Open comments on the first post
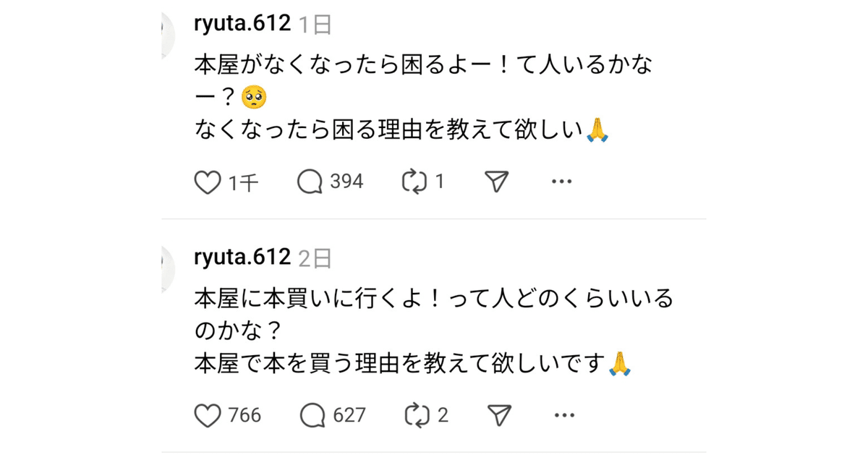Viewport: 868px width, 455px height. click(312, 182)
